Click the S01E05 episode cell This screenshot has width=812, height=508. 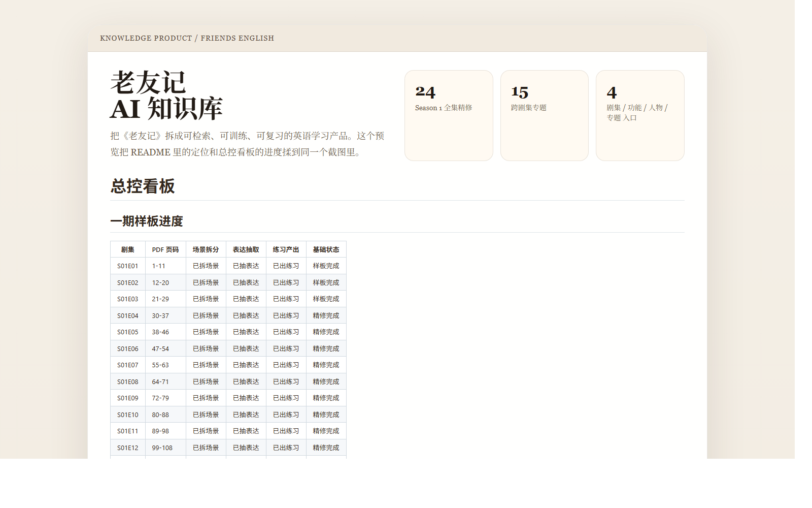click(128, 332)
